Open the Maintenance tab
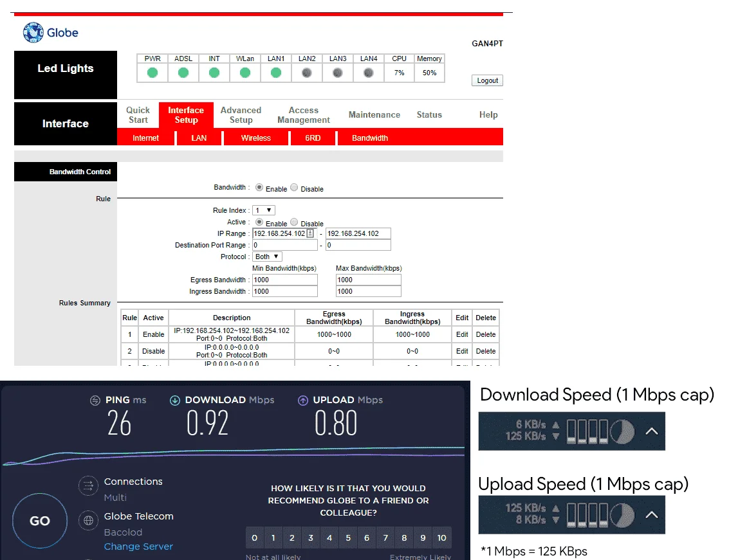Image resolution: width=729 pixels, height=560 pixels. [374, 115]
